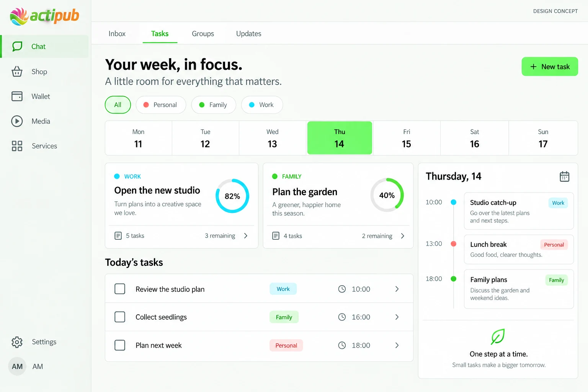Filter tasks by Personal
The image size is (588, 392).
click(x=161, y=105)
